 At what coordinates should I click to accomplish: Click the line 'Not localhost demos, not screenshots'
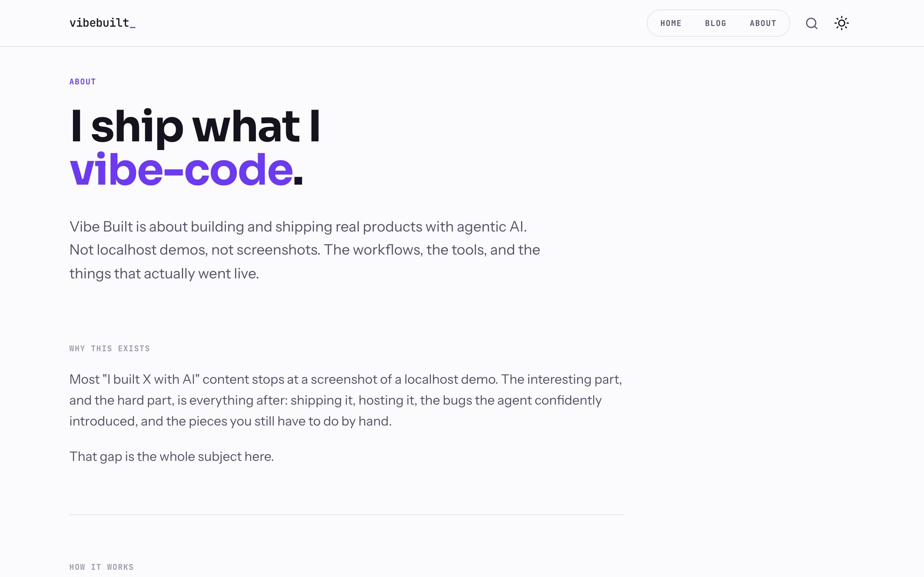coord(305,250)
